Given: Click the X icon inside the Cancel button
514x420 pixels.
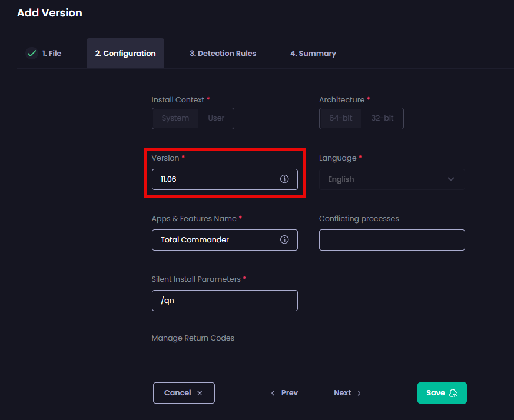Looking at the screenshot, I should (x=199, y=392).
